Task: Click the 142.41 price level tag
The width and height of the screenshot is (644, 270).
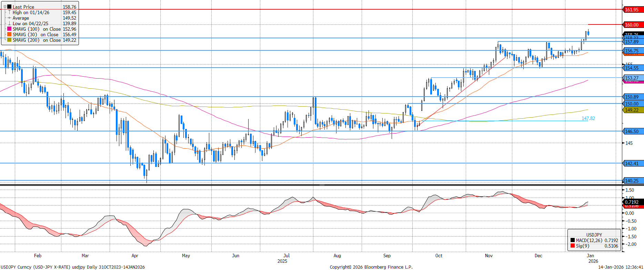Action: [x=632, y=163]
